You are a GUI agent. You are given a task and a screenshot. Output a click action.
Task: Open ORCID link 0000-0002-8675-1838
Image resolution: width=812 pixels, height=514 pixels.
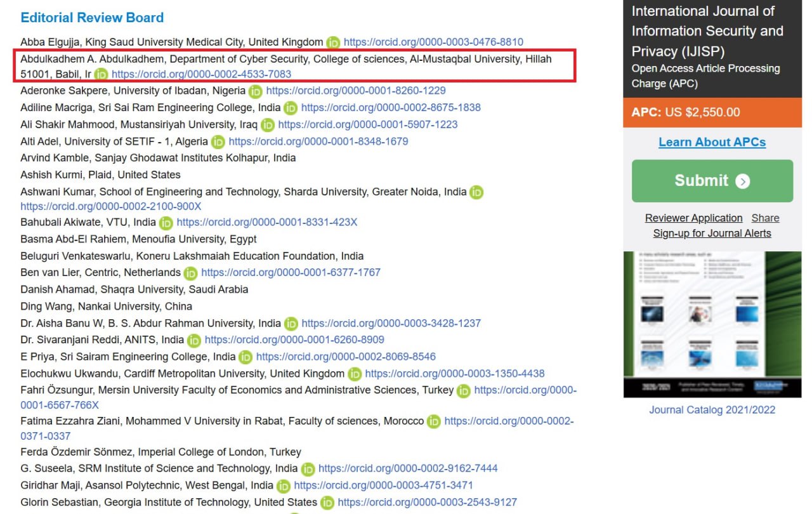coord(391,108)
